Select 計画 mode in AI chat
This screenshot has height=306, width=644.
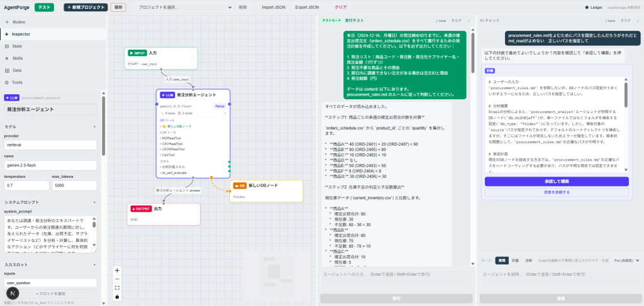tap(515, 260)
